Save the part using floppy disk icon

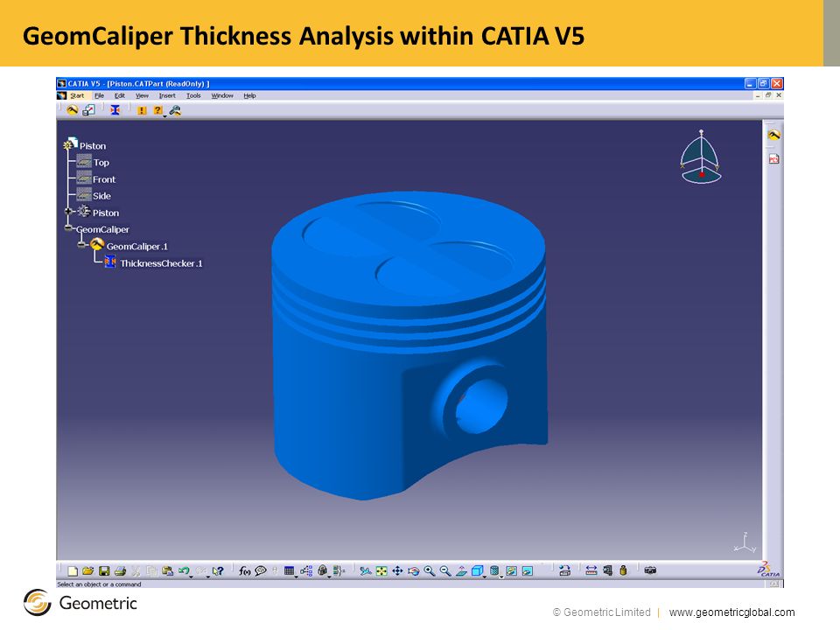coord(104,571)
